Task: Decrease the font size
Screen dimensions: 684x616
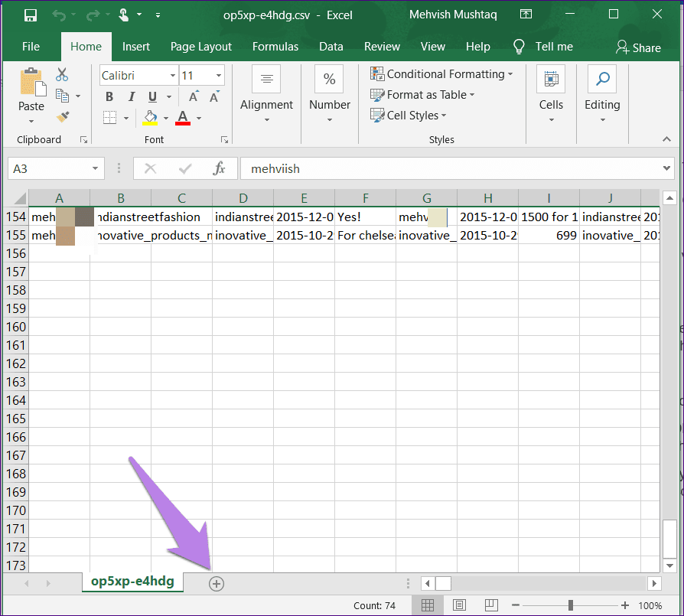Action: pyautogui.click(x=214, y=97)
